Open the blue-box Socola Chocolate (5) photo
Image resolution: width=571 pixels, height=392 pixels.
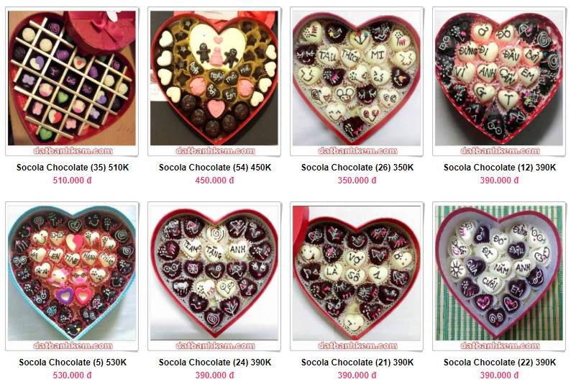pyautogui.click(x=72, y=276)
